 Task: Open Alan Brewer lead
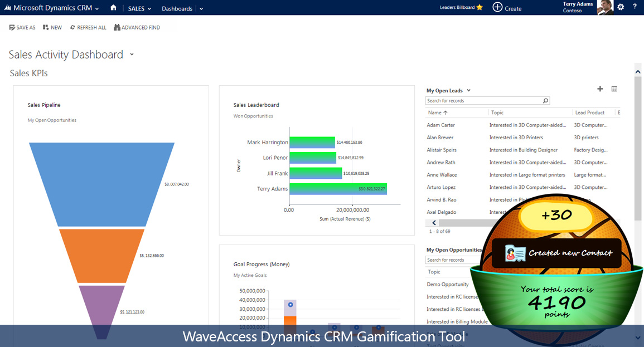click(440, 138)
